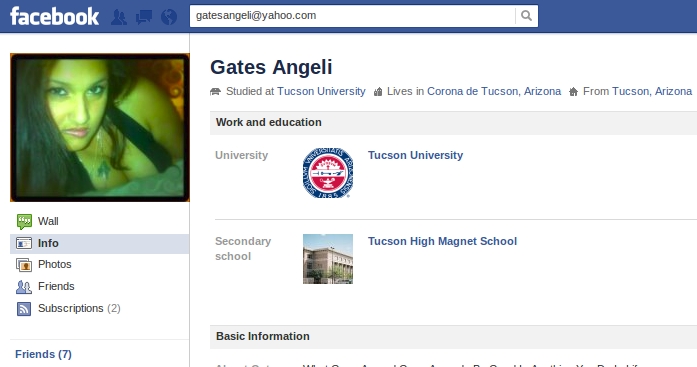
Task: Open the messages icon in header
Action: [144, 17]
